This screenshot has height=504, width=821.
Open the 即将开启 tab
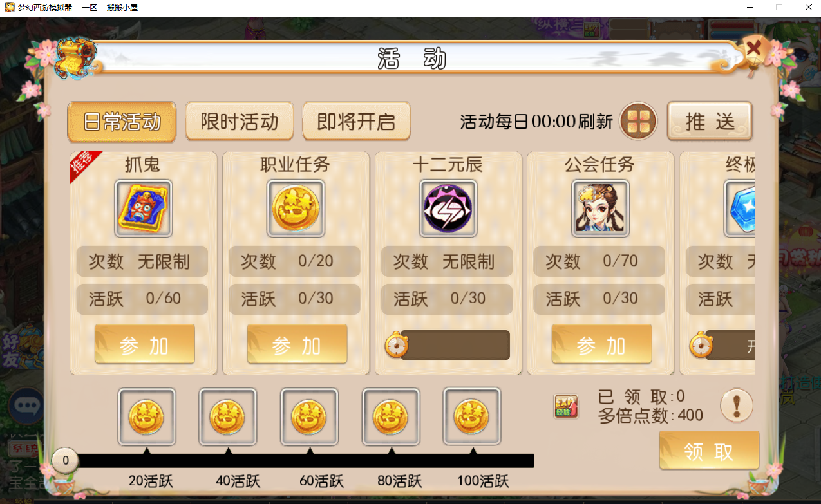(356, 122)
